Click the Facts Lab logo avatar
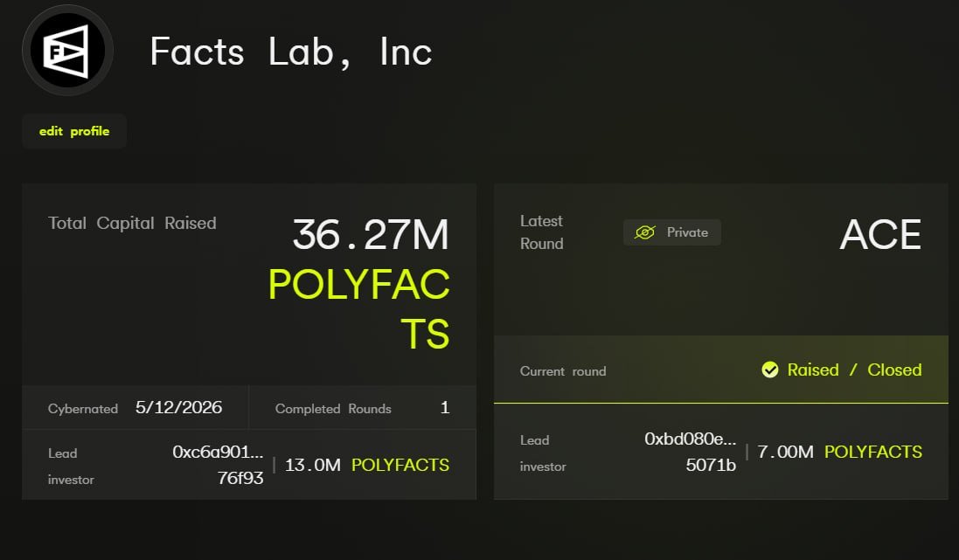Image resolution: width=959 pixels, height=560 pixels. 67,50
